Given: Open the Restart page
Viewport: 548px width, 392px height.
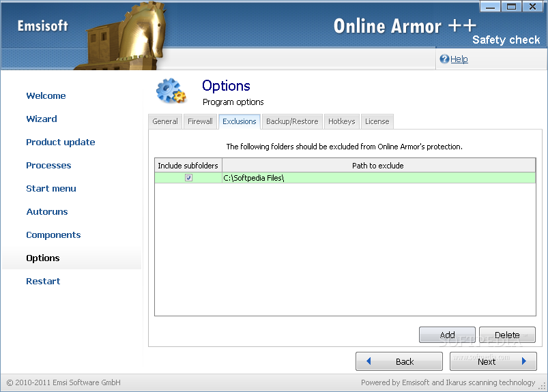Looking at the screenshot, I should pos(43,281).
